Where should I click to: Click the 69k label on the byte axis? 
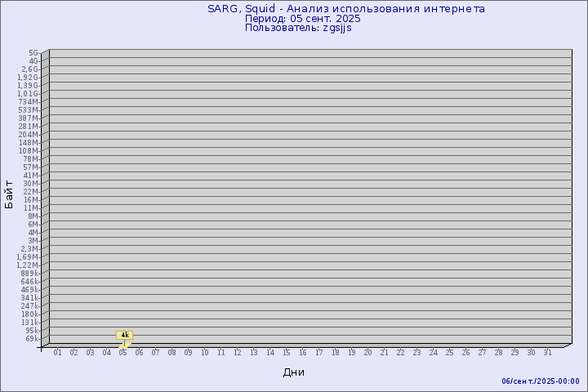tap(32, 338)
